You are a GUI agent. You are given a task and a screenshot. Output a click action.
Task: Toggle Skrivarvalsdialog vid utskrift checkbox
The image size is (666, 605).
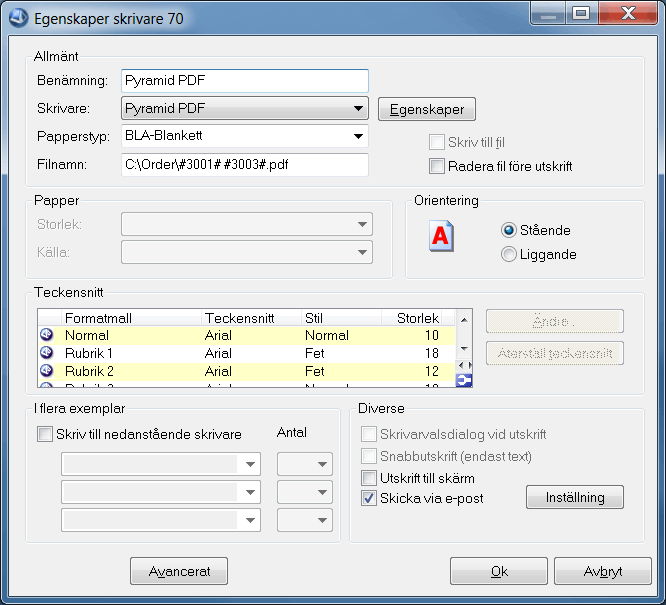click(x=368, y=434)
